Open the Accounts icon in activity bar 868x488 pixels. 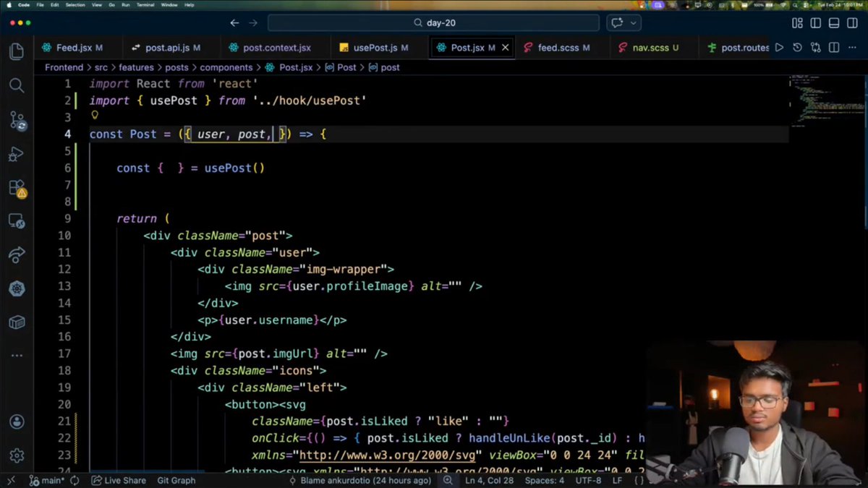click(x=17, y=421)
